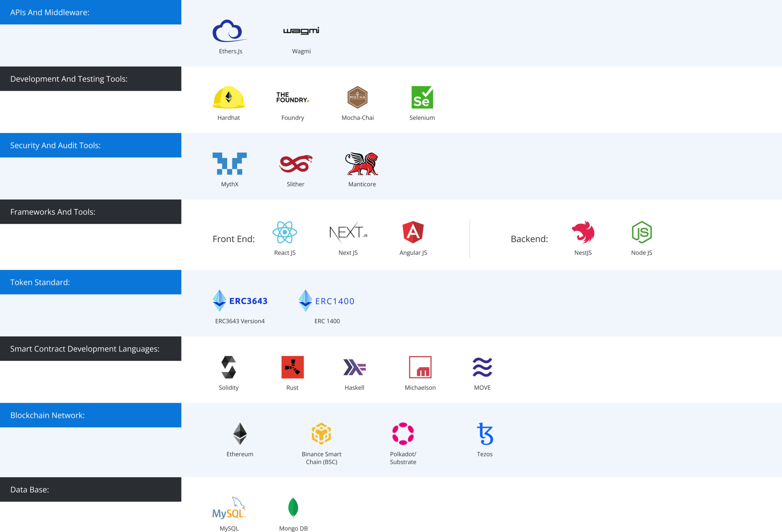This screenshot has height=532, width=782.
Task: Select the Binance Smart Chain cube icon
Action: [321, 434]
